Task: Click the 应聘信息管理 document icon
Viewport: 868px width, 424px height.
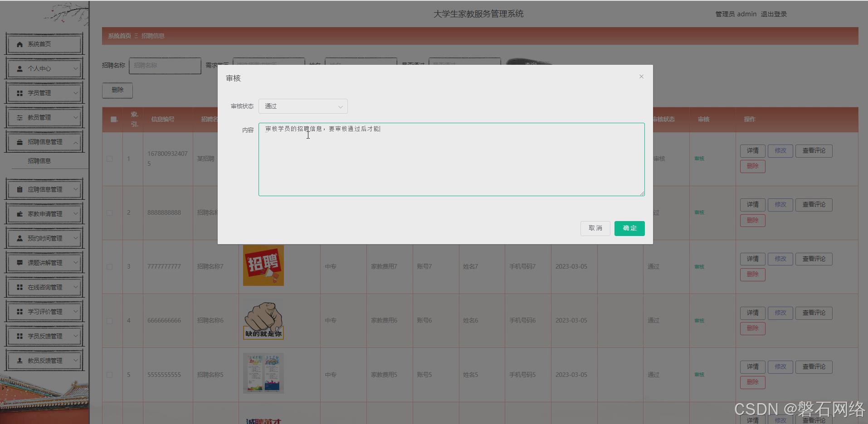Action: coord(19,189)
